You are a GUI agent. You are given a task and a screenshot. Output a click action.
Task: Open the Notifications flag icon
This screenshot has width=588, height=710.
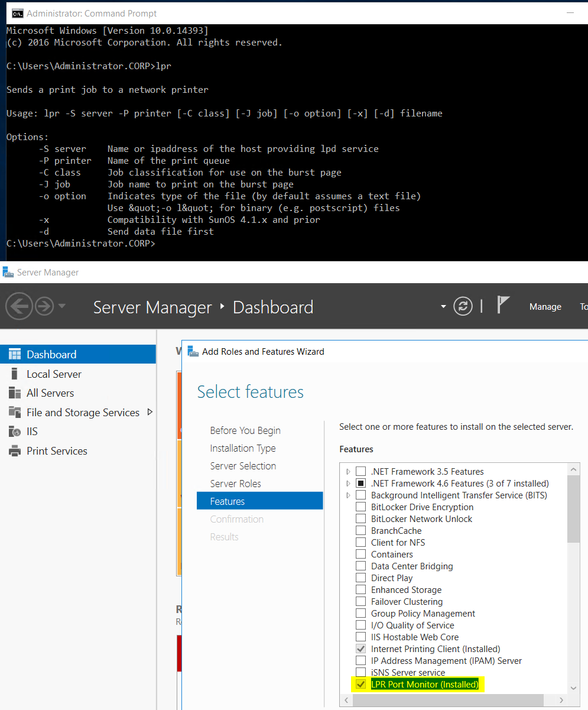(502, 306)
